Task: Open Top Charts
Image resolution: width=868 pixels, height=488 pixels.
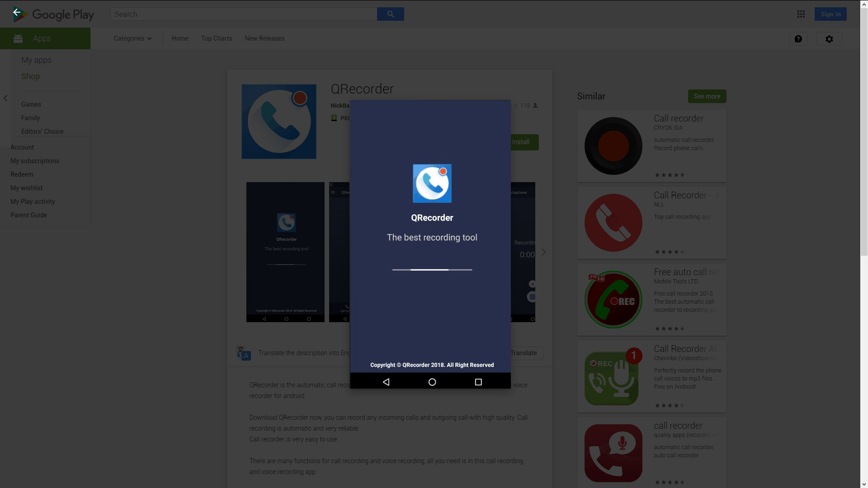Action: [217, 38]
